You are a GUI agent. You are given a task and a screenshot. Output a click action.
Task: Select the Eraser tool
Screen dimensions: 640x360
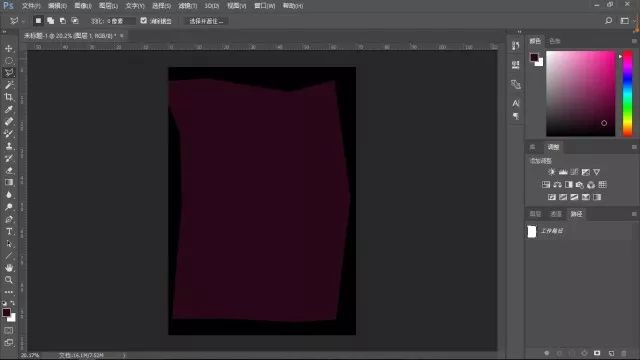[9, 170]
